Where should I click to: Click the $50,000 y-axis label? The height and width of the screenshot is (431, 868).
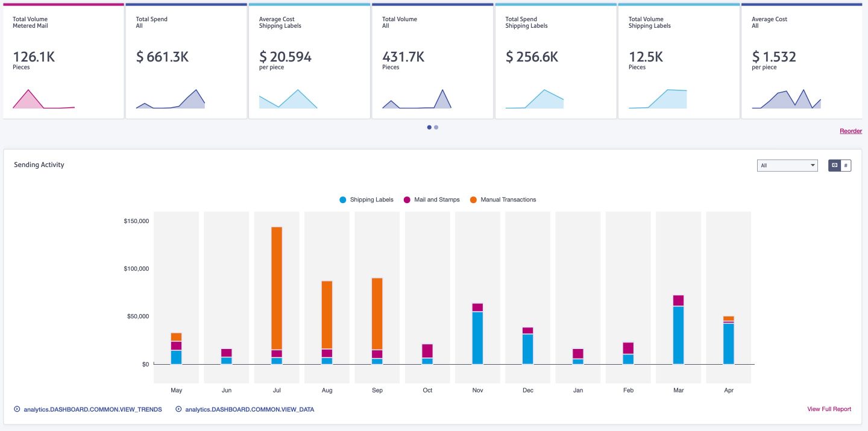pyautogui.click(x=137, y=316)
